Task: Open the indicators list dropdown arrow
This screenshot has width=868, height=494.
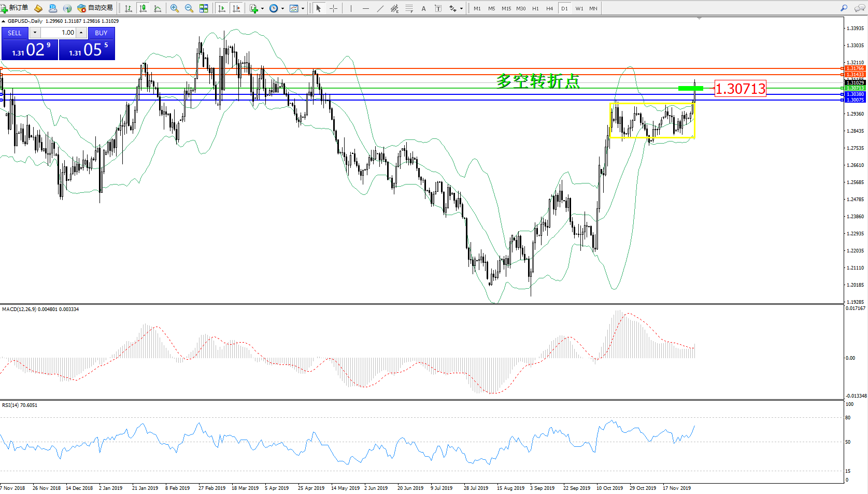Action: coord(263,8)
